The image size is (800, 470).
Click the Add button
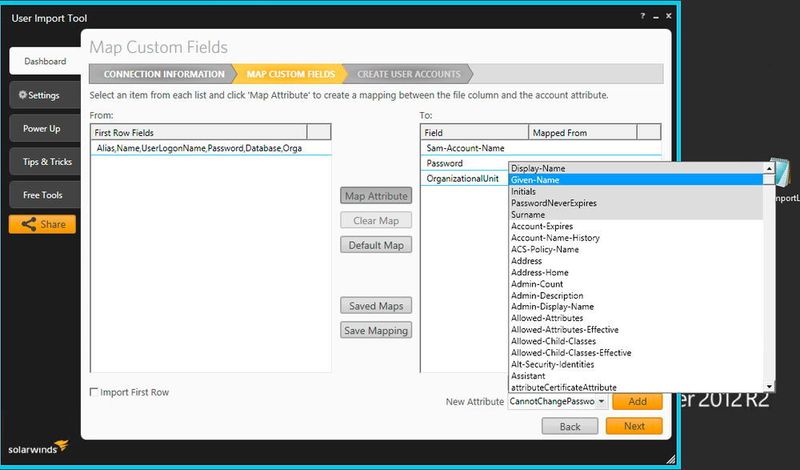637,401
